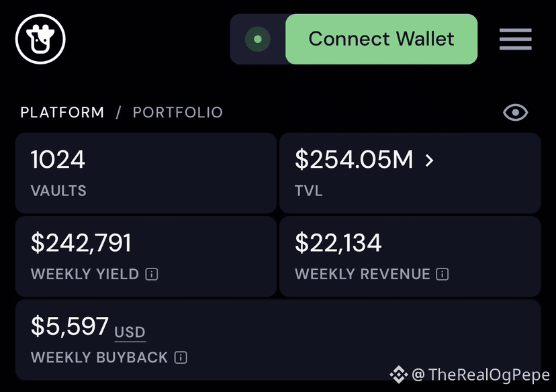Click the $22,134 Weekly Revenue card

coord(410,256)
